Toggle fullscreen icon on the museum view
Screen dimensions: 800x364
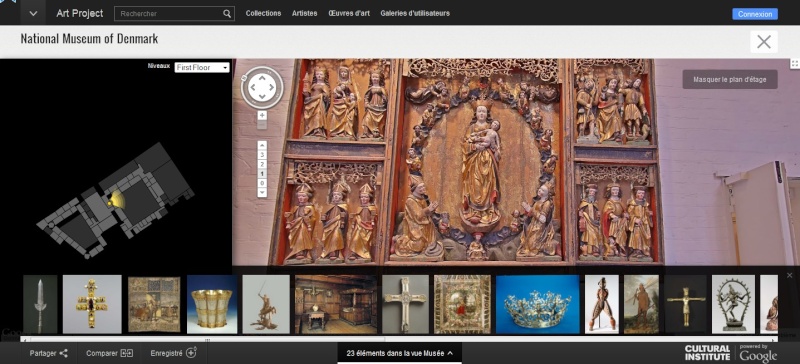pos(794,63)
